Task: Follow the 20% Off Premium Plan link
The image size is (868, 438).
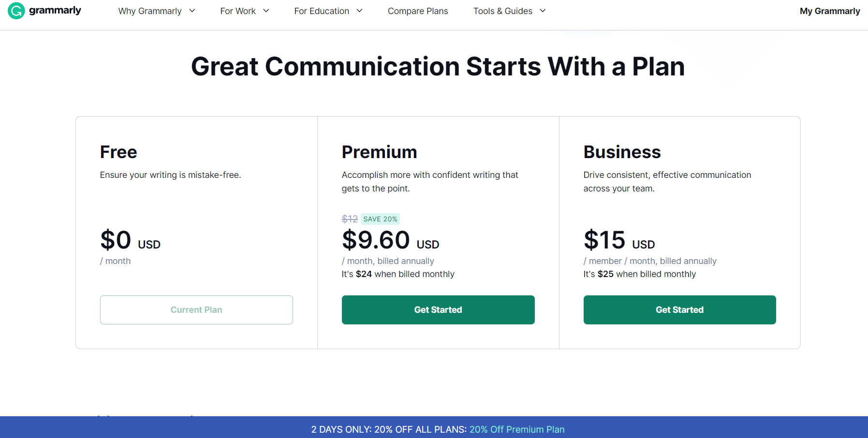Action: tap(516, 429)
